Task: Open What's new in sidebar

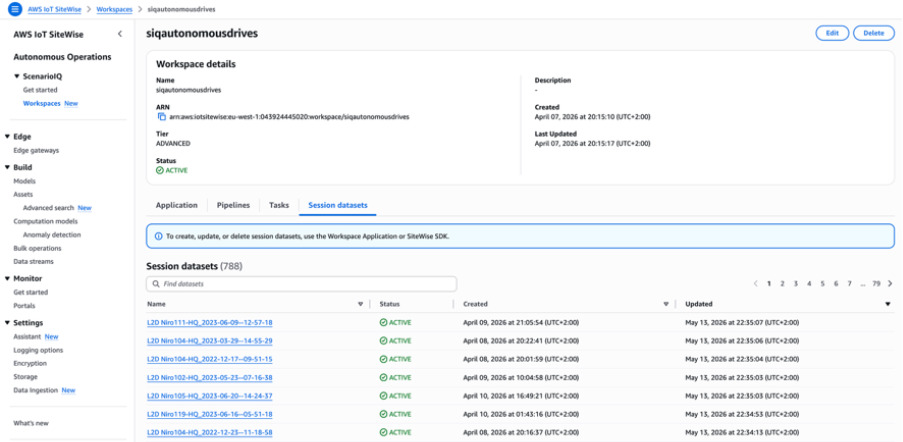Action: click(31, 423)
